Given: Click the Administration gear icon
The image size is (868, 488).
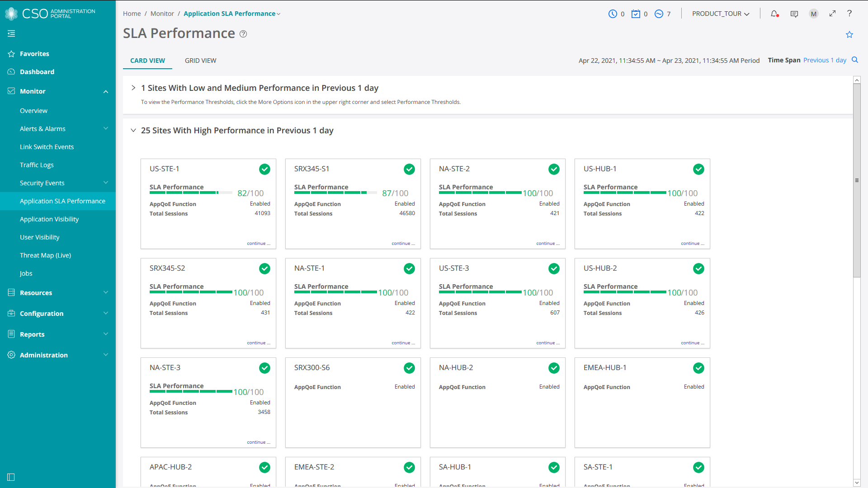Looking at the screenshot, I should point(11,355).
